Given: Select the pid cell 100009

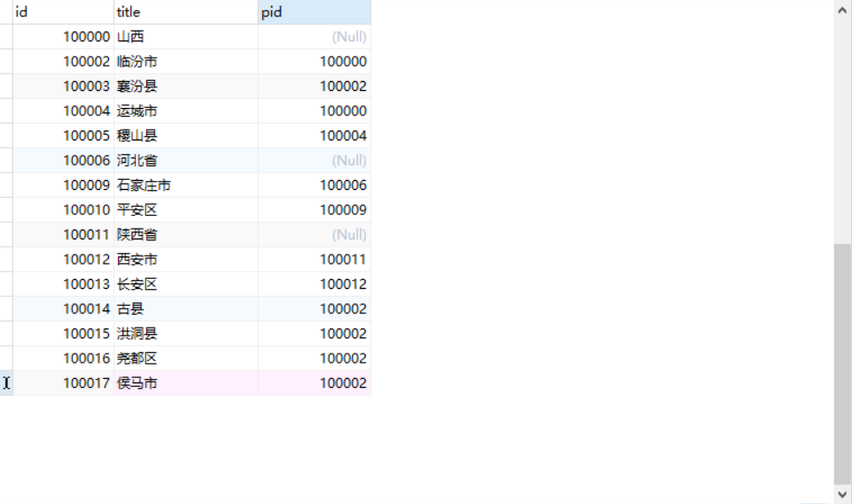Looking at the screenshot, I should [x=314, y=211].
